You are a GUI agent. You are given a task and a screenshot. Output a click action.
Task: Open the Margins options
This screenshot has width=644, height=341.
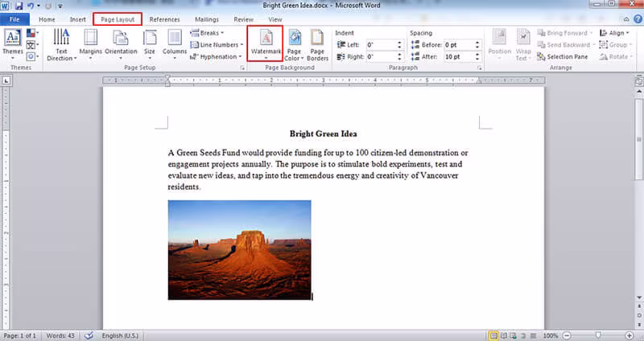(x=90, y=45)
